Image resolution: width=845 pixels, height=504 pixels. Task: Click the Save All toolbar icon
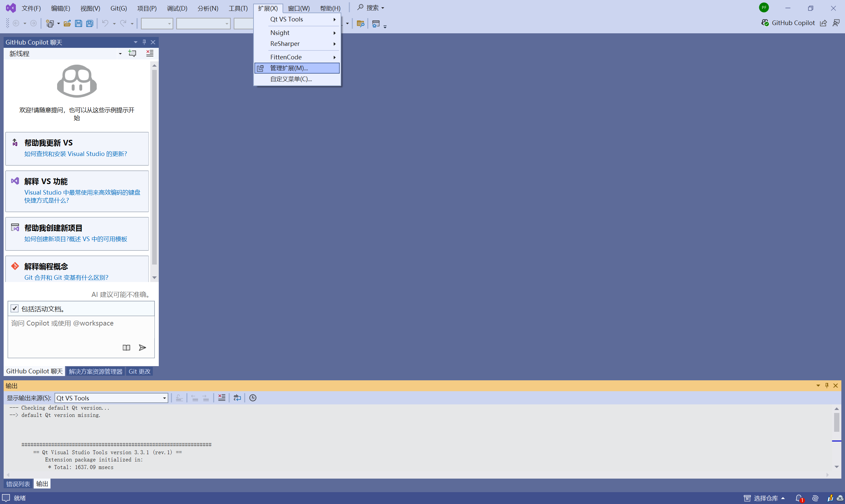click(x=90, y=23)
